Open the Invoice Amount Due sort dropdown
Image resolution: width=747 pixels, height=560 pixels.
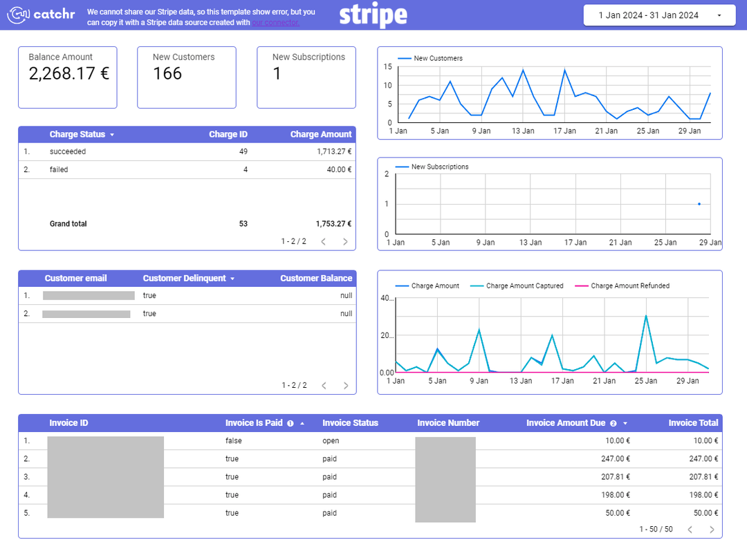coord(627,423)
